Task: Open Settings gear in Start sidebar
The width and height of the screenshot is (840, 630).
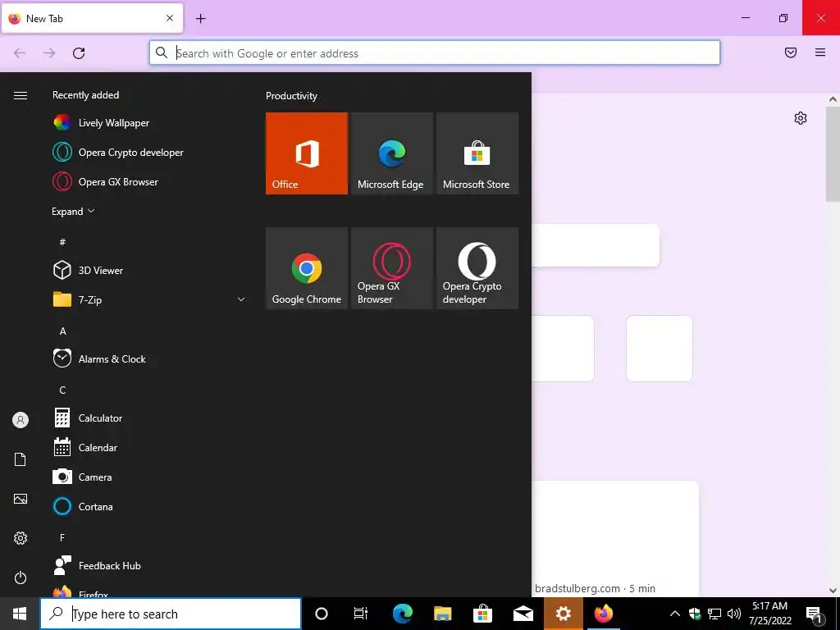Action: [x=21, y=538]
